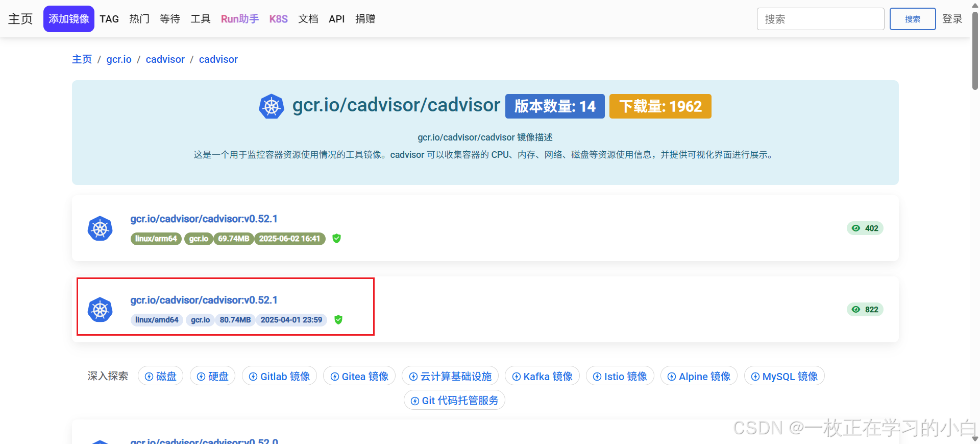Focus the 搜索 search input field
Screen dimensions: 980x444
coord(821,19)
